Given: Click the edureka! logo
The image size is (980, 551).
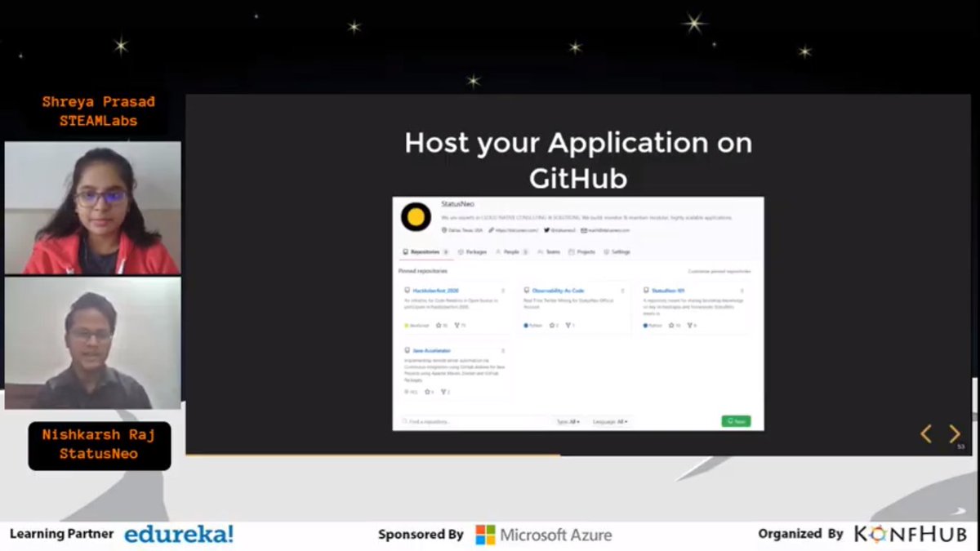Looking at the screenshot, I should click(x=179, y=534).
